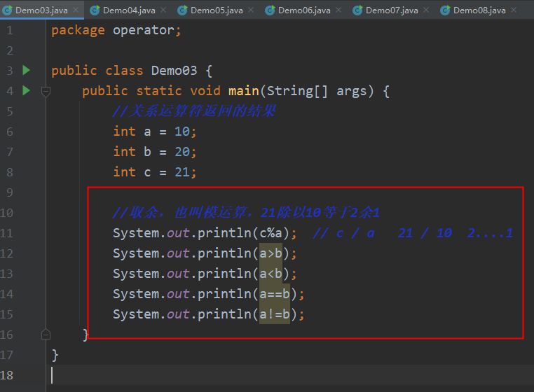The width and height of the screenshot is (534, 392).
Task: Switch to Demo05.java tab
Action: tap(217, 10)
